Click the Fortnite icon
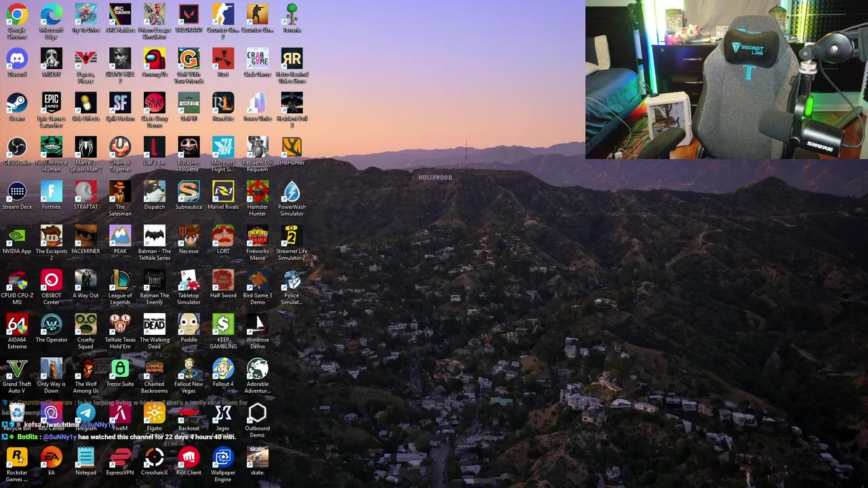The width and height of the screenshot is (868, 488). pyautogui.click(x=52, y=195)
